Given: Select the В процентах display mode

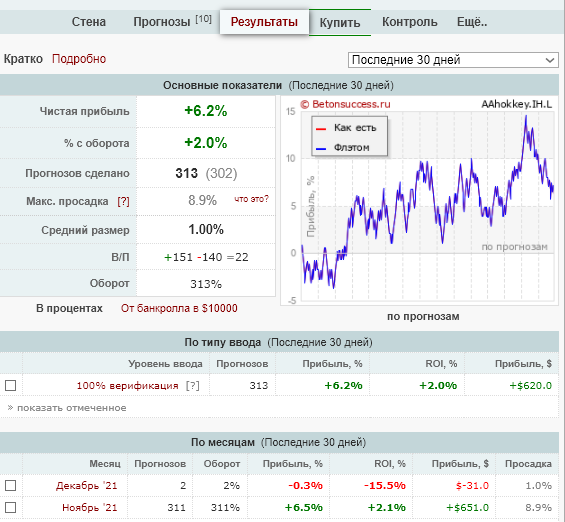Looking at the screenshot, I should click(x=69, y=308).
